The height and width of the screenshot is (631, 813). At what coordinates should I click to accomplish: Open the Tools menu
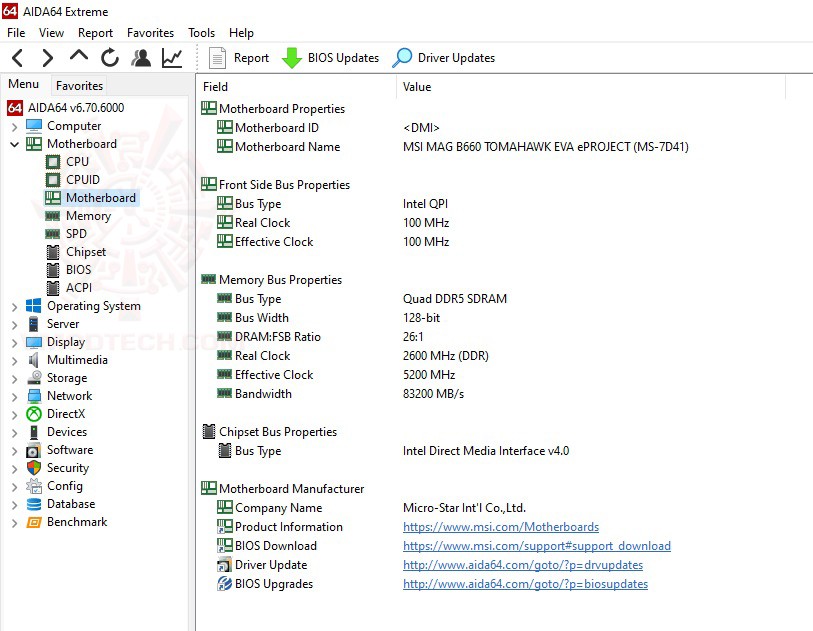click(201, 33)
